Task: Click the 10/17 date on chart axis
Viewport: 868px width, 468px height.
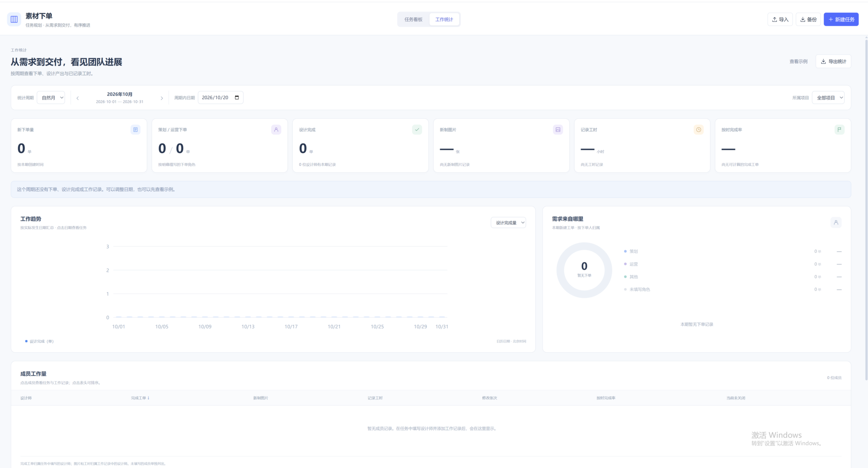Action: (291, 326)
